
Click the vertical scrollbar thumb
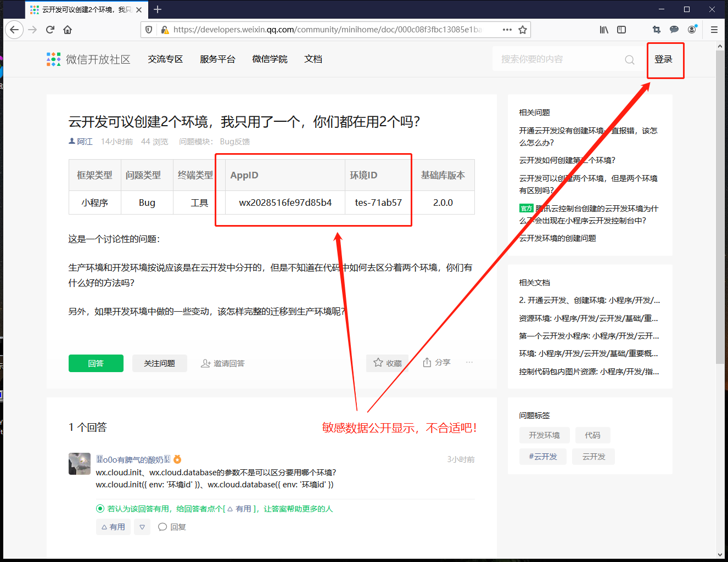point(720,207)
